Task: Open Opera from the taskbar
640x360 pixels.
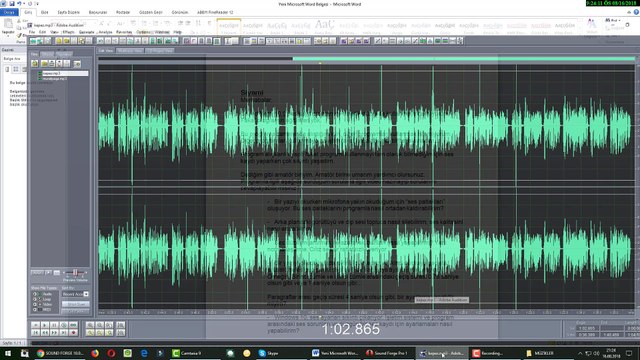Action: point(111,353)
